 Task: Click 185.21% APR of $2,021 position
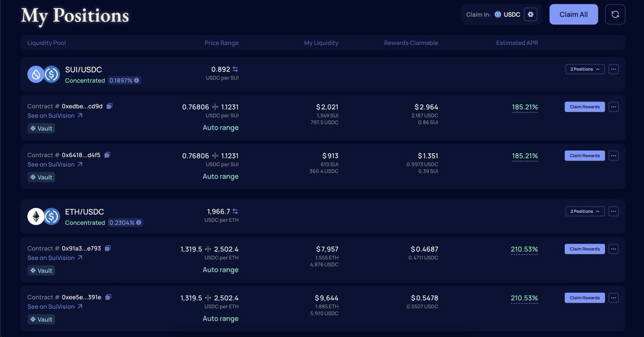525,107
